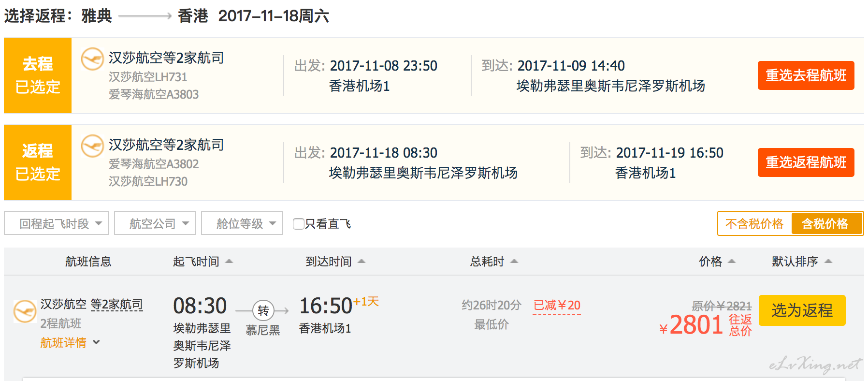Click 选为返程 to choose this flight
The image size is (868, 381).
coord(802,310)
